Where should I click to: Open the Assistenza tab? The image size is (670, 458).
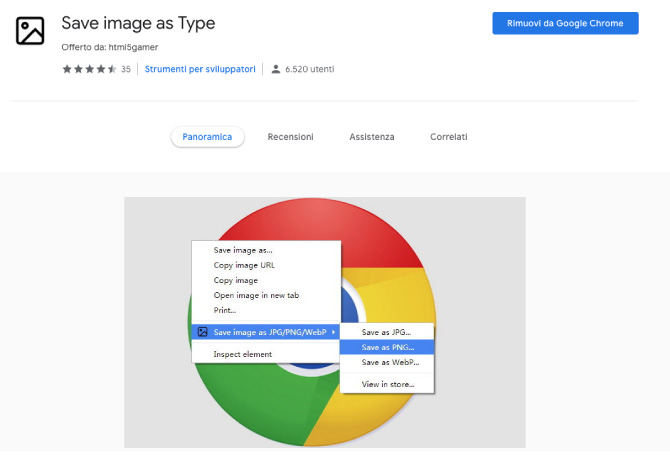click(x=372, y=137)
